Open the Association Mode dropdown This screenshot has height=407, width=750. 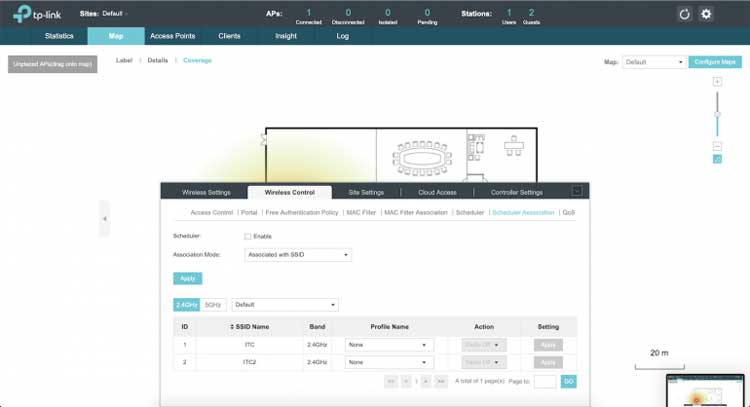point(298,255)
